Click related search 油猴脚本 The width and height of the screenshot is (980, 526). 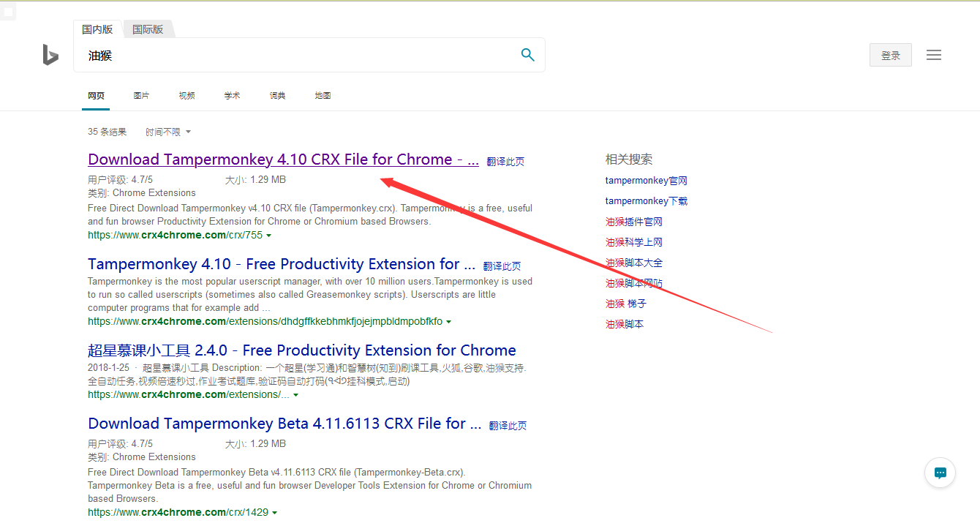[x=625, y=324]
